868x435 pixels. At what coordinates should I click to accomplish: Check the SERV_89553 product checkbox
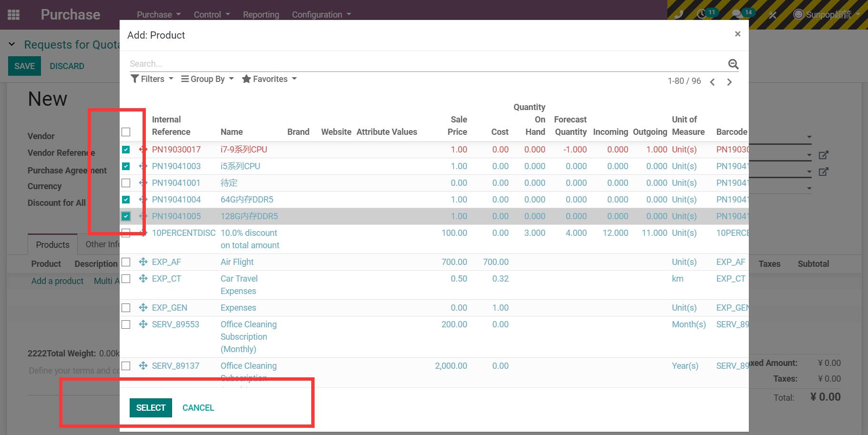pos(126,324)
